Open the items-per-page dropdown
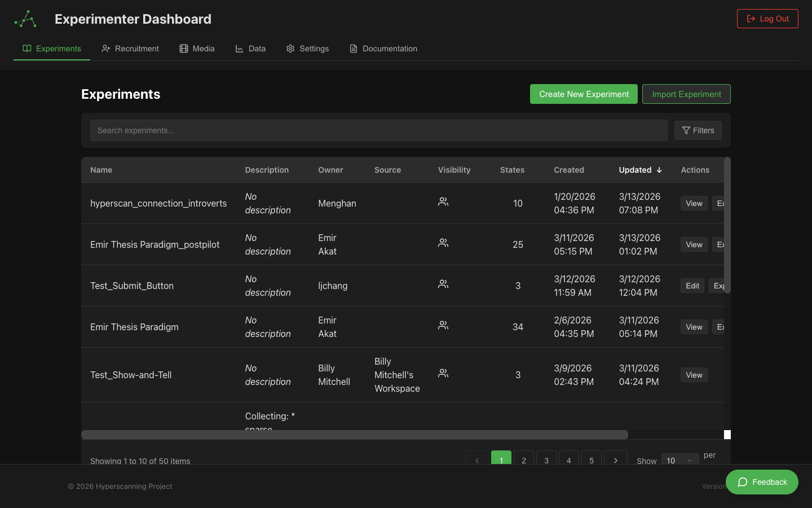This screenshot has width=812, height=508. tap(679, 460)
